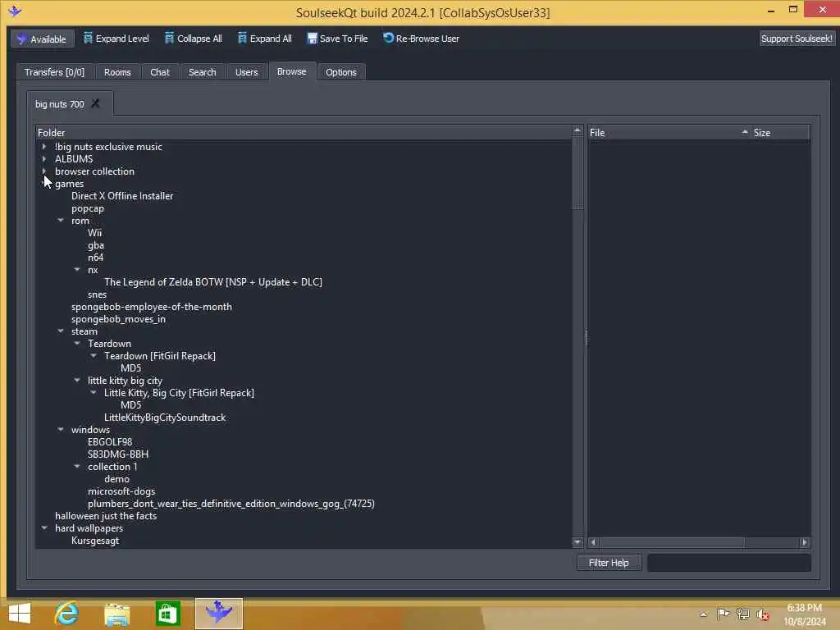
Task: Sort by the Size column header
Action: click(x=780, y=132)
